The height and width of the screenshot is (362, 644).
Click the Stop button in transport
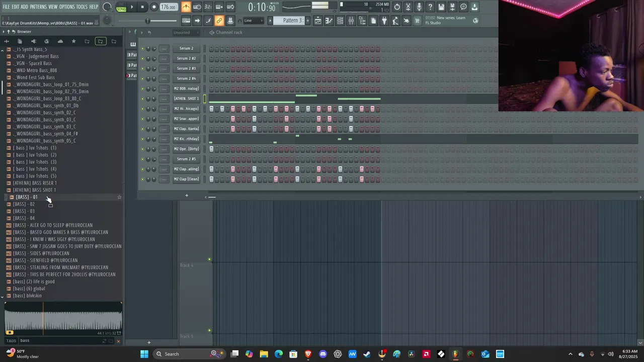pyautogui.click(x=142, y=7)
